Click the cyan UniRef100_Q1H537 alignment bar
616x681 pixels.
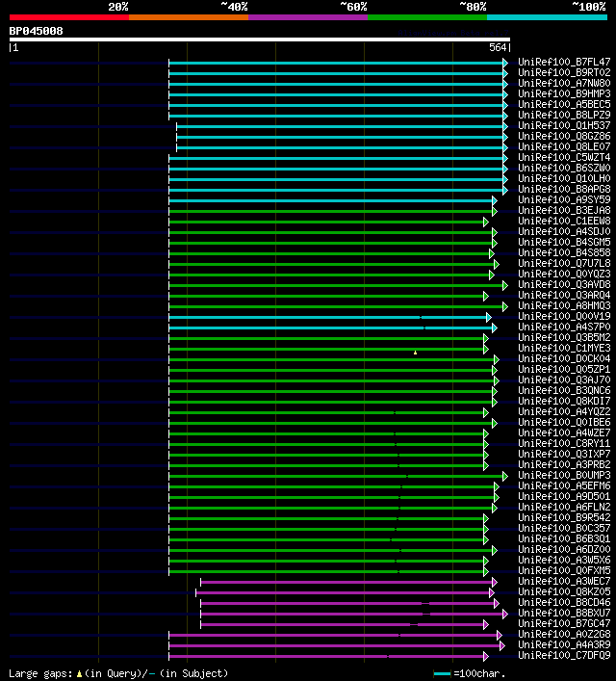(340, 127)
